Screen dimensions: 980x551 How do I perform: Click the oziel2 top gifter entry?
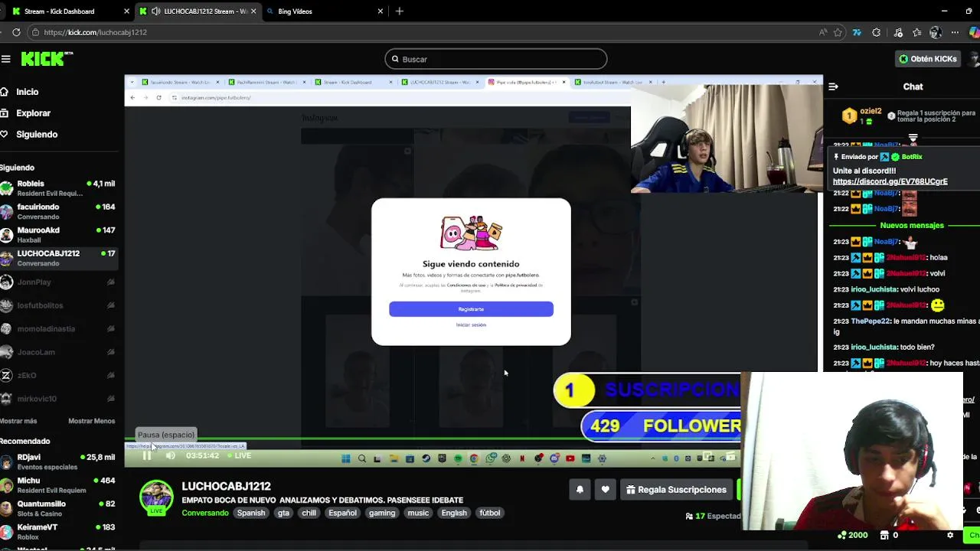point(861,116)
